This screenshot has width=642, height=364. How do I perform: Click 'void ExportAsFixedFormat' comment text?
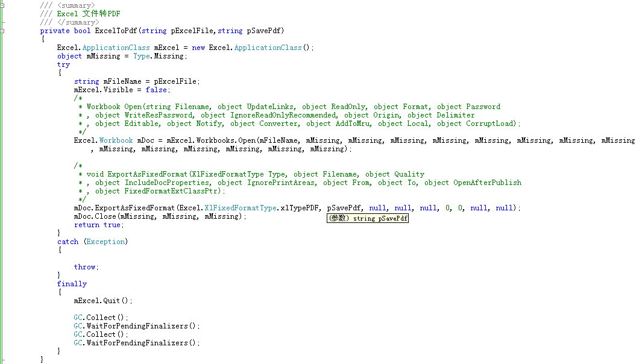point(137,174)
